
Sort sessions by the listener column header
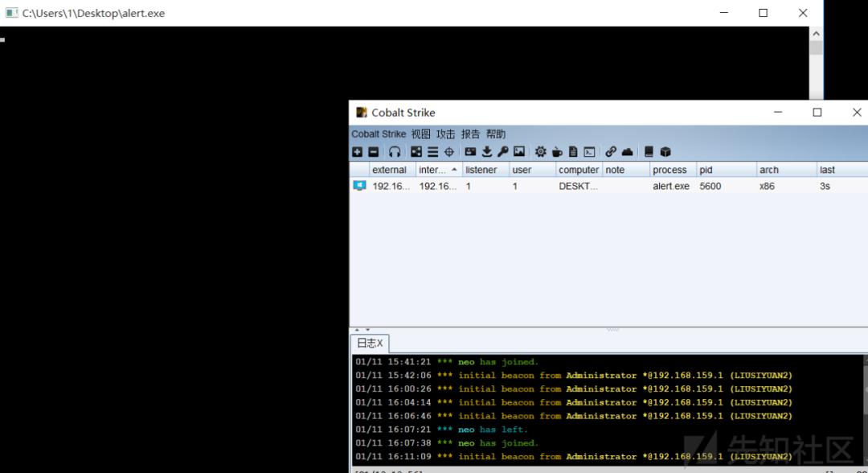[x=485, y=170]
